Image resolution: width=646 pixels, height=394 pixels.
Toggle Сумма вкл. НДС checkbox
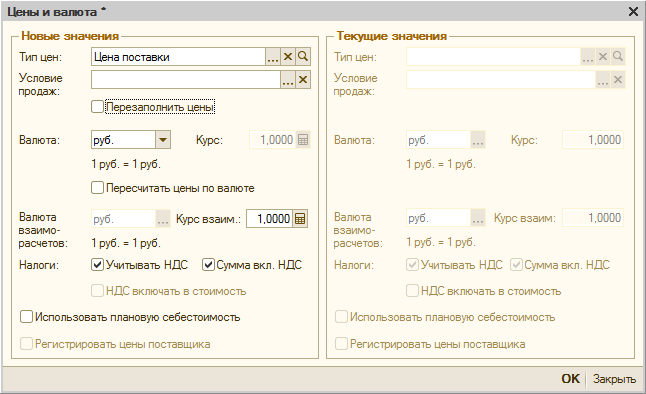208,265
